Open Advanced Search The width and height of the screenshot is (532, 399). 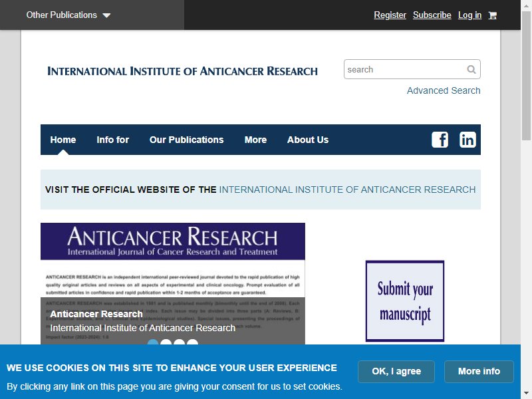444,90
